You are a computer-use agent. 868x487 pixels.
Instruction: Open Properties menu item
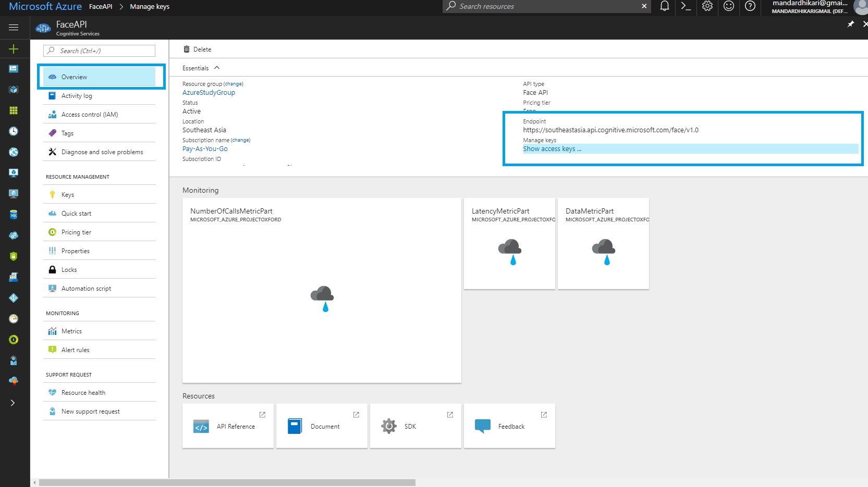click(99, 251)
